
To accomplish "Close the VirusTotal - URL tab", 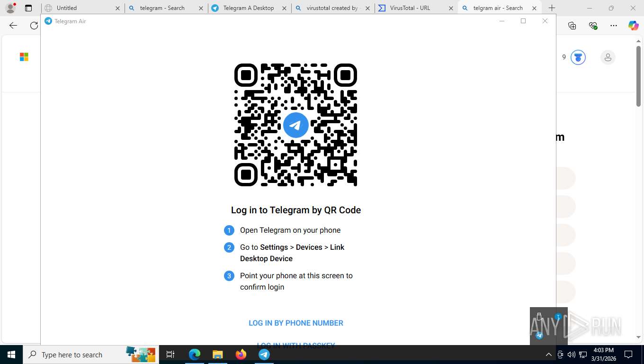I will tap(451, 8).
